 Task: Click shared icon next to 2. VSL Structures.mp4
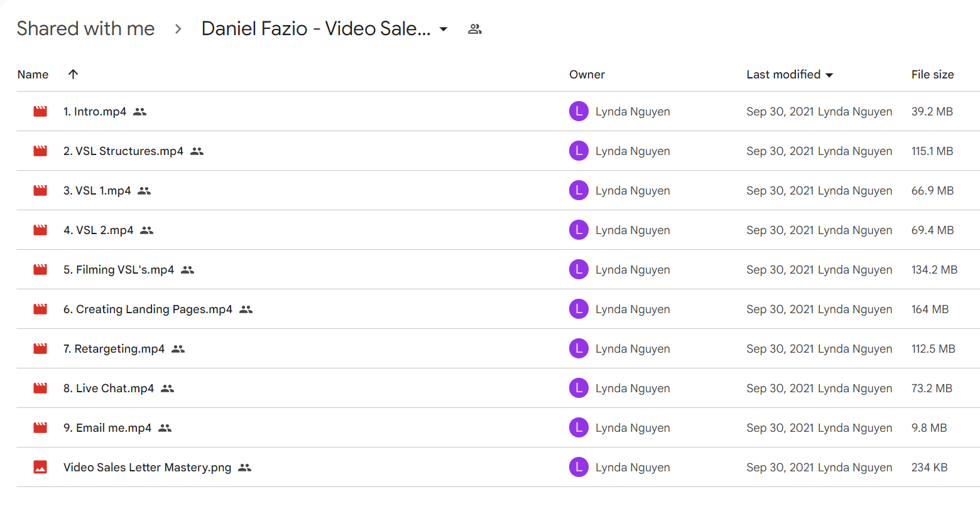tap(197, 151)
